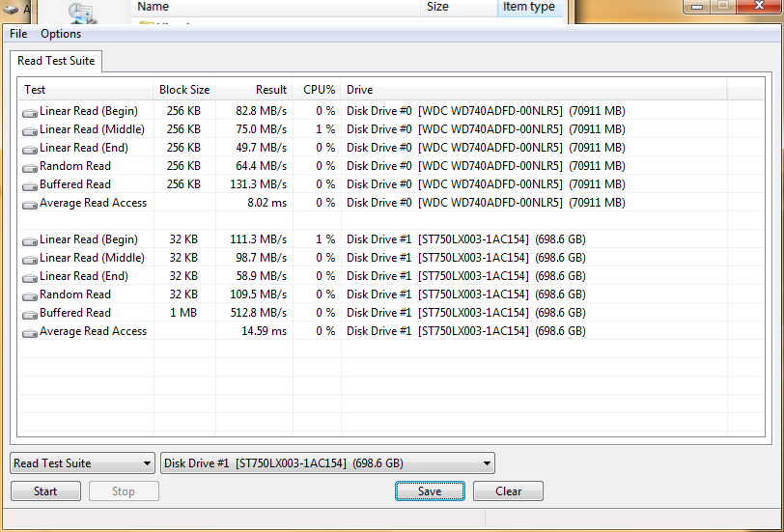Click disk icon beside Buffered Read 512.8 MB/s
This screenshot has width=784, height=532.
30,314
